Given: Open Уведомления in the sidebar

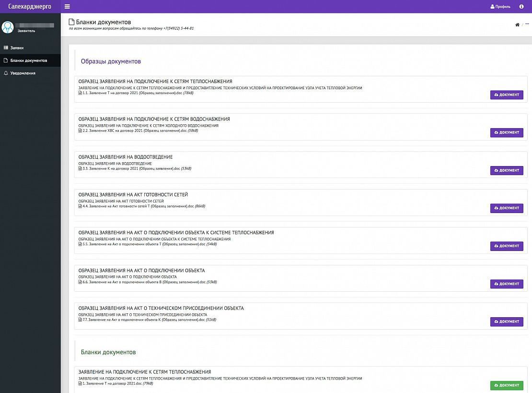Looking at the screenshot, I should pos(23,73).
